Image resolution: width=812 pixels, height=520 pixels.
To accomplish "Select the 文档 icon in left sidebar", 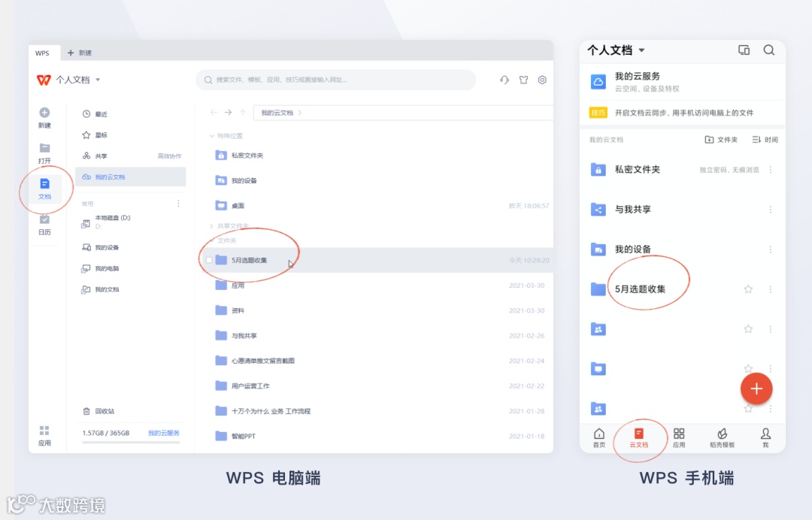I will point(44,183).
